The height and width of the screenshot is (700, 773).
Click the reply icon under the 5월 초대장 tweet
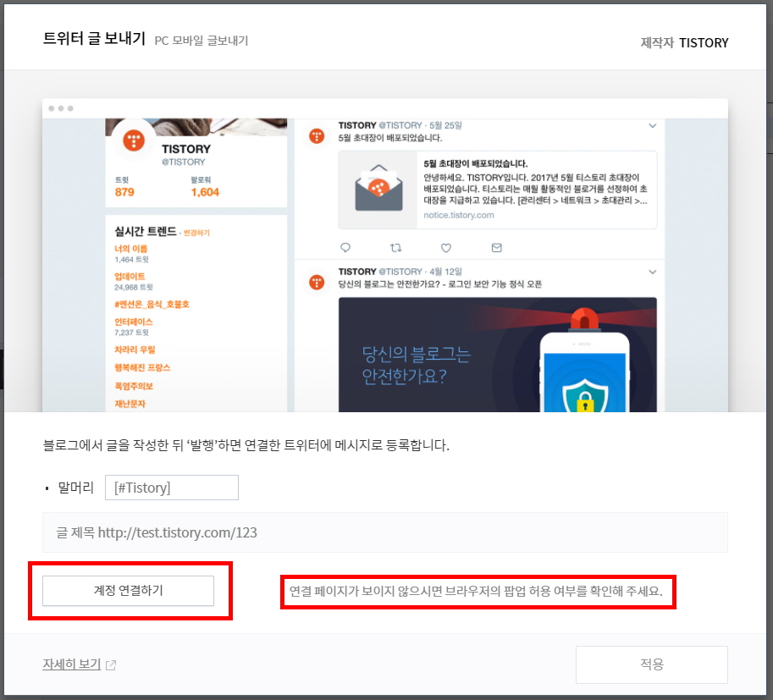pos(345,247)
